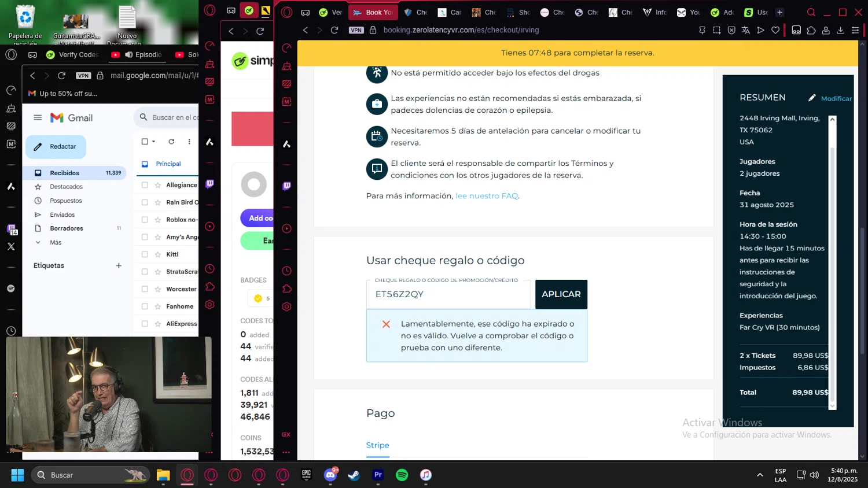Open Steam from the taskbar
The height and width of the screenshot is (488, 868).
354,475
